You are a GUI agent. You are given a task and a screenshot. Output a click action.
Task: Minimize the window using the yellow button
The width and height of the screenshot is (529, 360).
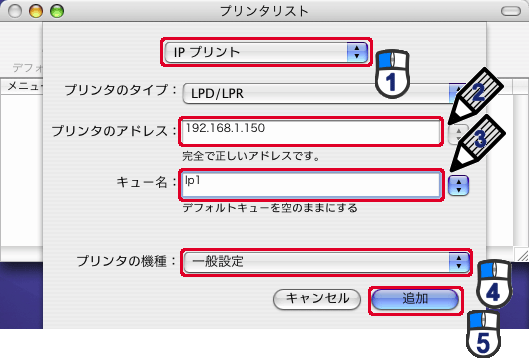coord(36,11)
